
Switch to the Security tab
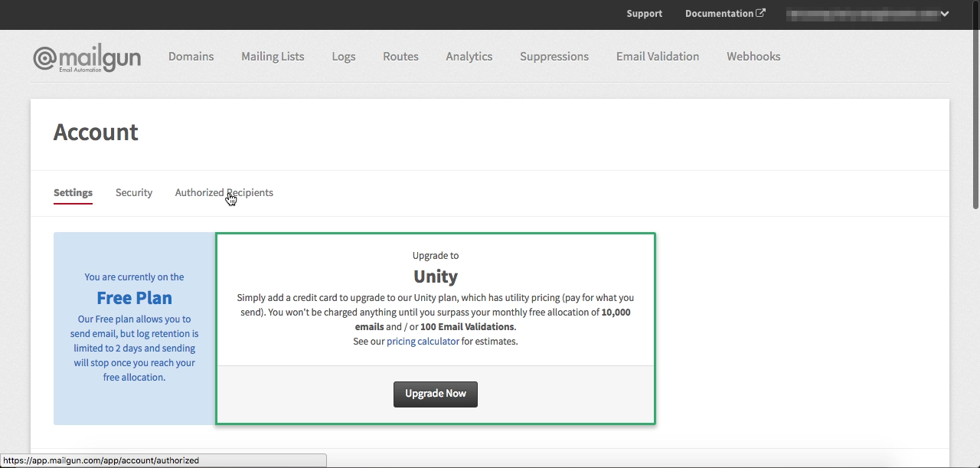pyautogui.click(x=134, y=193)
